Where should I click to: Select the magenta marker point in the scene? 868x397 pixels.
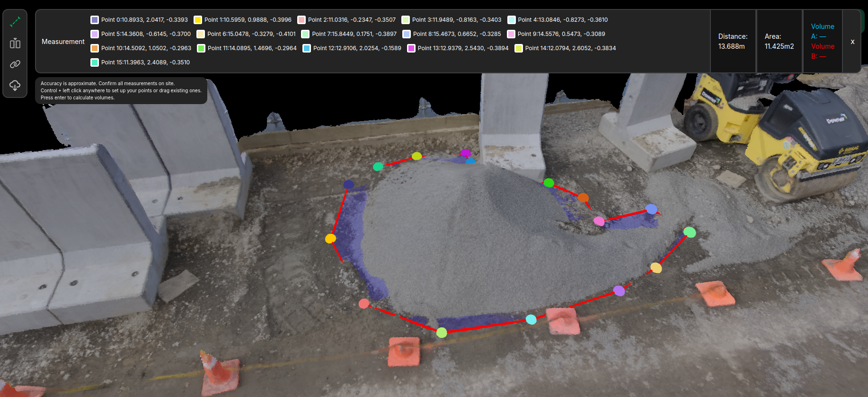click(465, 153)
